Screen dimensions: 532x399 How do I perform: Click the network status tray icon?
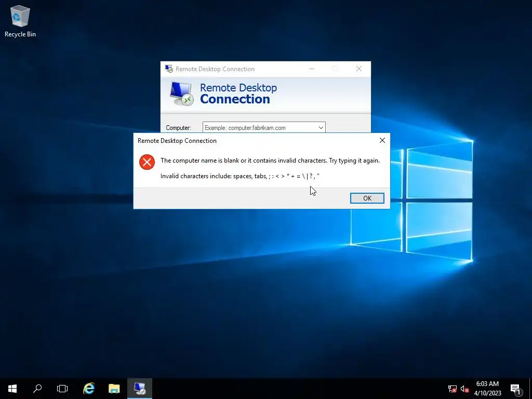[453, 389]
